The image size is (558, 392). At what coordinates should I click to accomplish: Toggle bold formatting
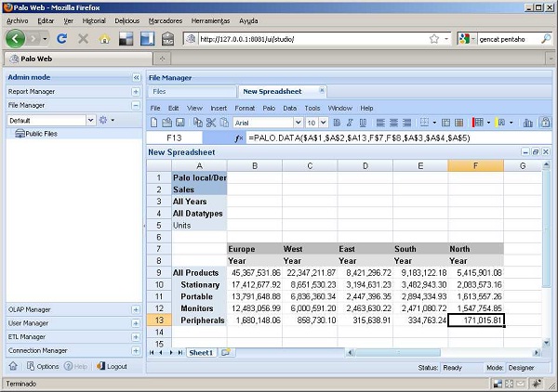[x=337, y=123]
